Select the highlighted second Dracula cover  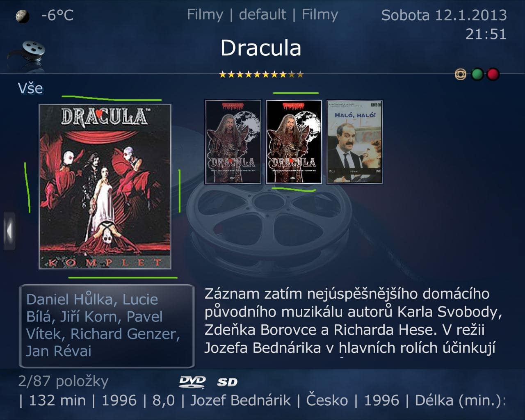pyautogui.click(x=294, y=142)
